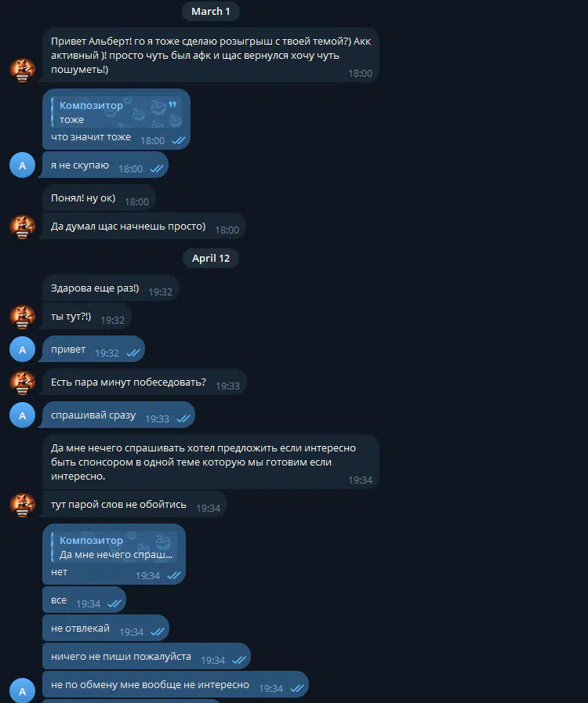Click the fox avatar beside 'Да думал щас начнешь просто)'
The image size is (588, 703).
(x=23, y=226)
